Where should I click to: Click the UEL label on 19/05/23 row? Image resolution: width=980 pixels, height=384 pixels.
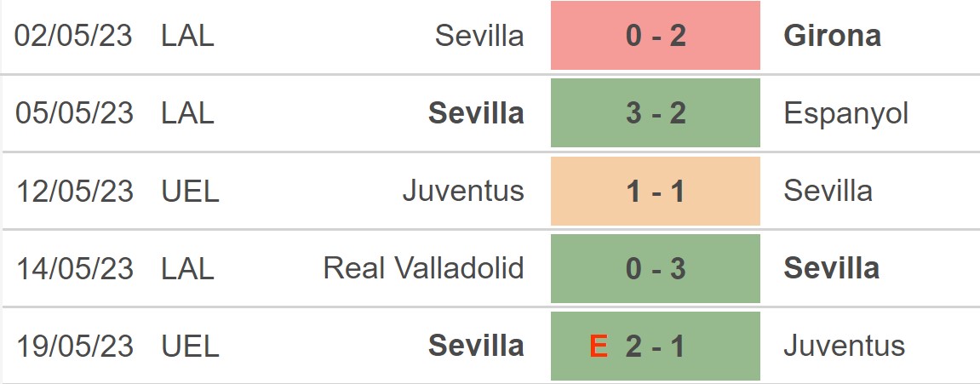coord(190,347)
